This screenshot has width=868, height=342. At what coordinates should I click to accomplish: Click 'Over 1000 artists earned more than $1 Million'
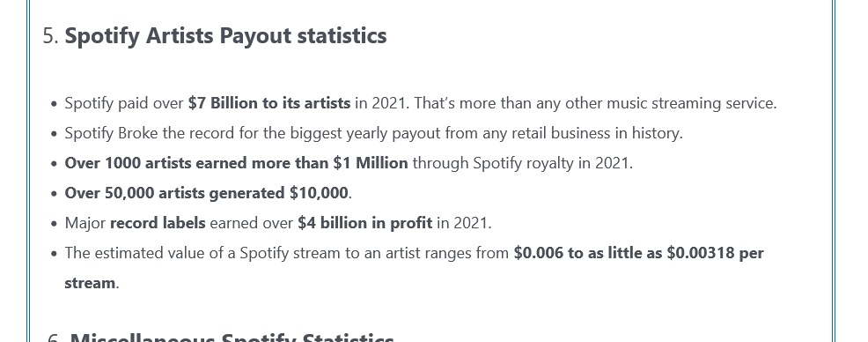point(237,163)
